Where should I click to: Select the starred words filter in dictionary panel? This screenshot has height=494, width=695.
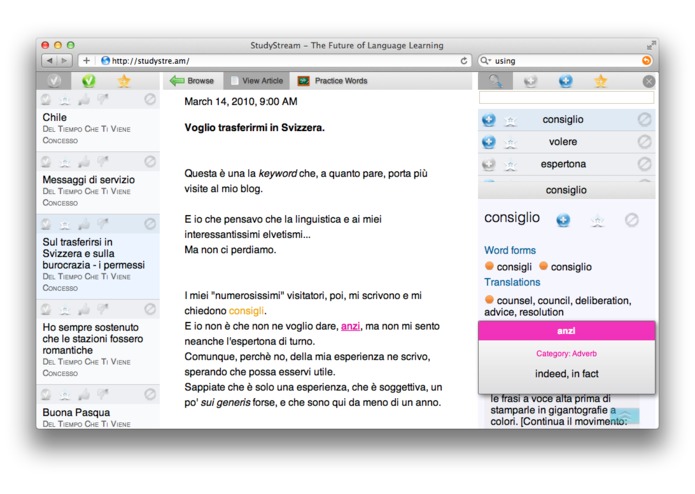click(601, 81)
